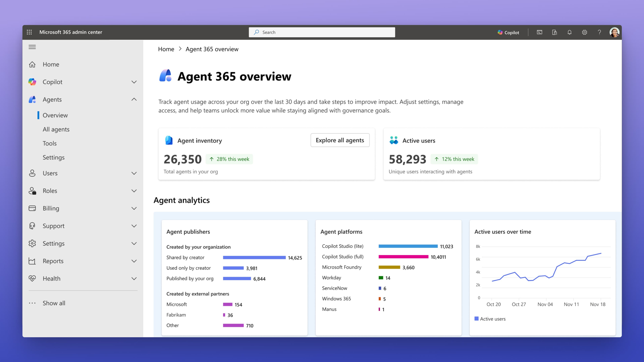Open the Cloud Shell terminal icon

coord(540,32)
